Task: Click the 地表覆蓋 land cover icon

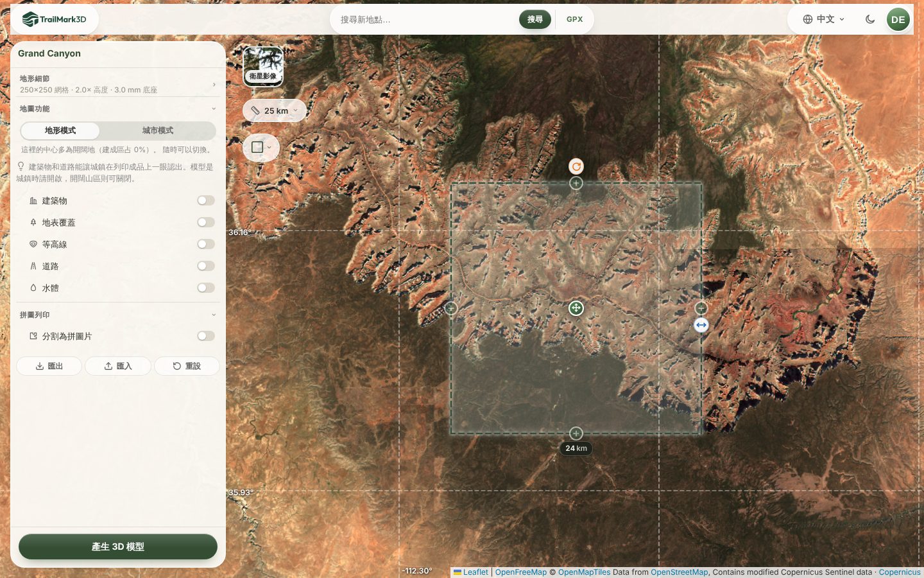Action: pos(33,223)
